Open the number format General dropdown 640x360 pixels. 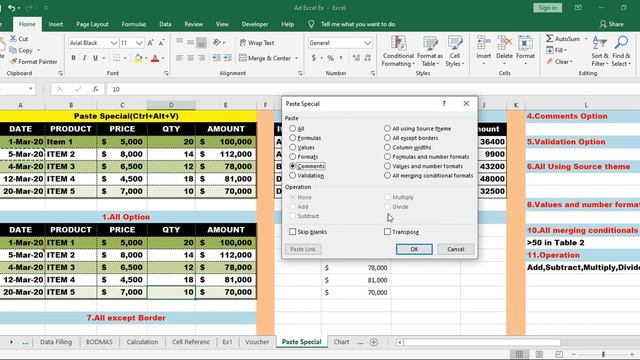click(367, 43)
